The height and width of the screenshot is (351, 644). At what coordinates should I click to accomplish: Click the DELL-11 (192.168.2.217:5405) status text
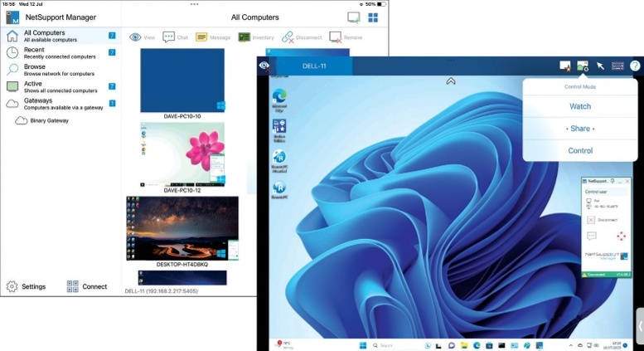[x=162, y=291]
